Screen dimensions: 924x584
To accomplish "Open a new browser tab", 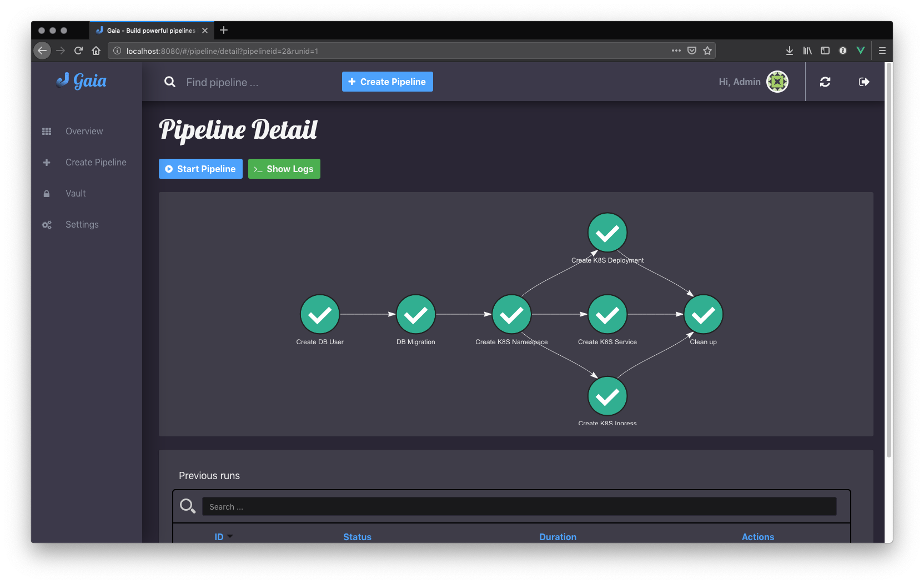I will click(x=224, y=30).
